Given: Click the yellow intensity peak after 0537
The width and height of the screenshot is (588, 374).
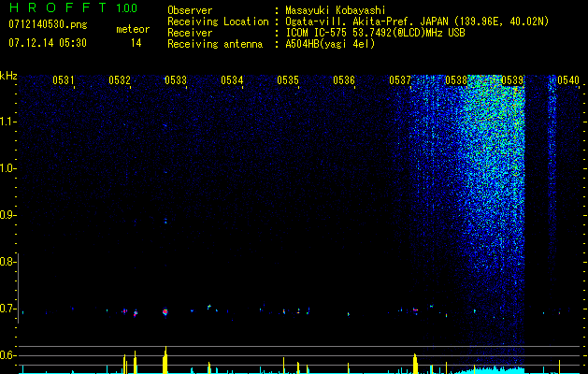Looking at the screenshot, I should (415, 364).
